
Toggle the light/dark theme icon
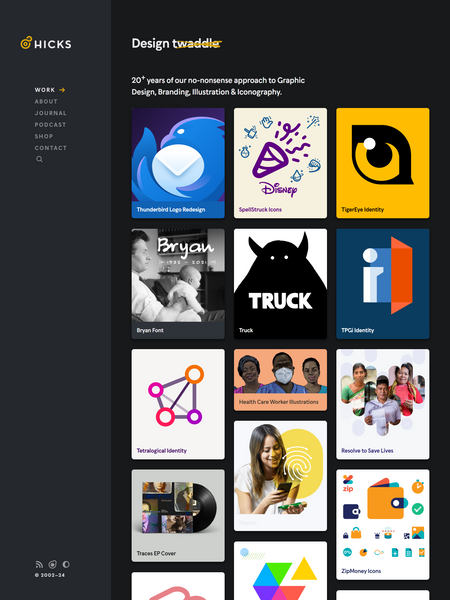pyautogui.click(x=66, y=564)
